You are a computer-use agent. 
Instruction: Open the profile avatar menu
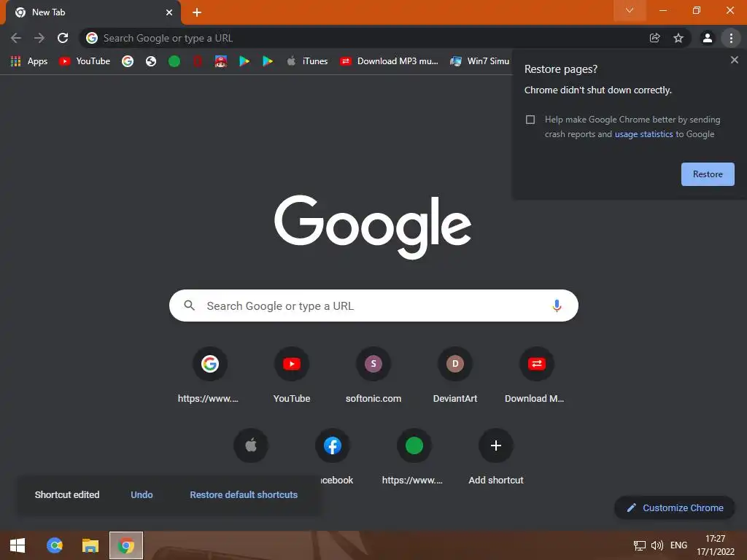(708, 38)
